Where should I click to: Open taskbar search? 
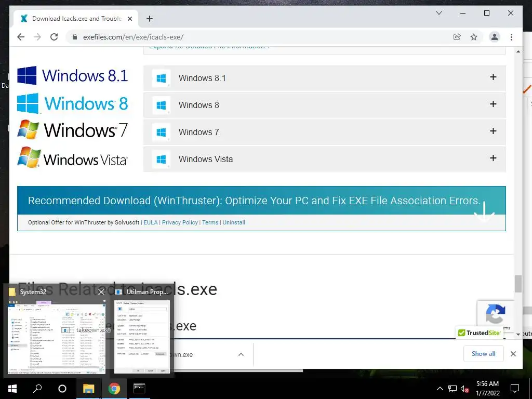(x=37, y=389)
